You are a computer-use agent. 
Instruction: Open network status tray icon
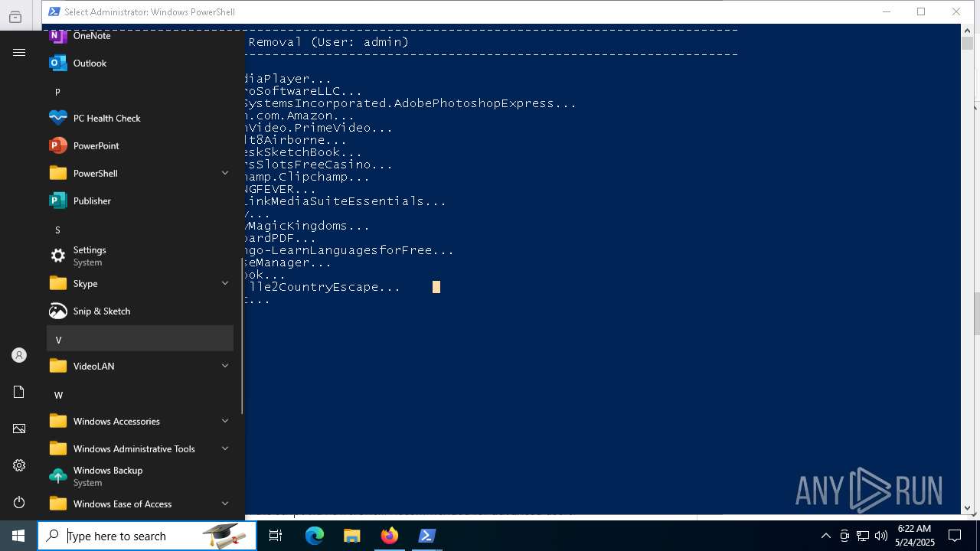pyautogui.click(x=863, y=536)
